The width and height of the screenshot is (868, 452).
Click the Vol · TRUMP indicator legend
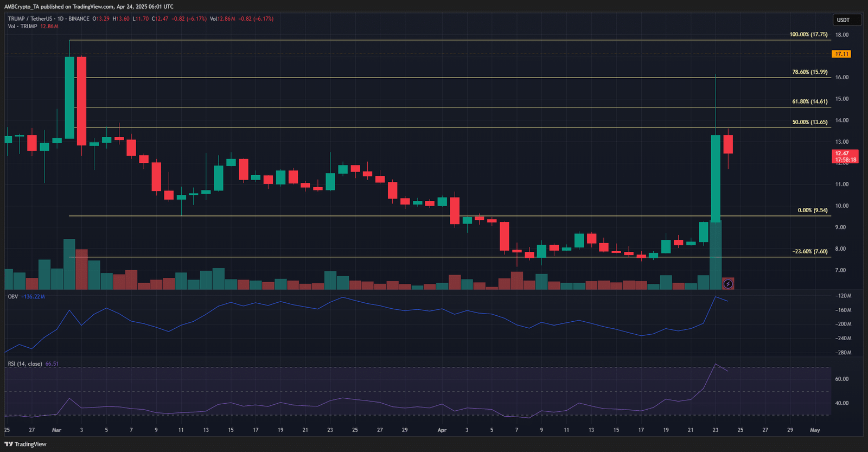tap(22, 26)
